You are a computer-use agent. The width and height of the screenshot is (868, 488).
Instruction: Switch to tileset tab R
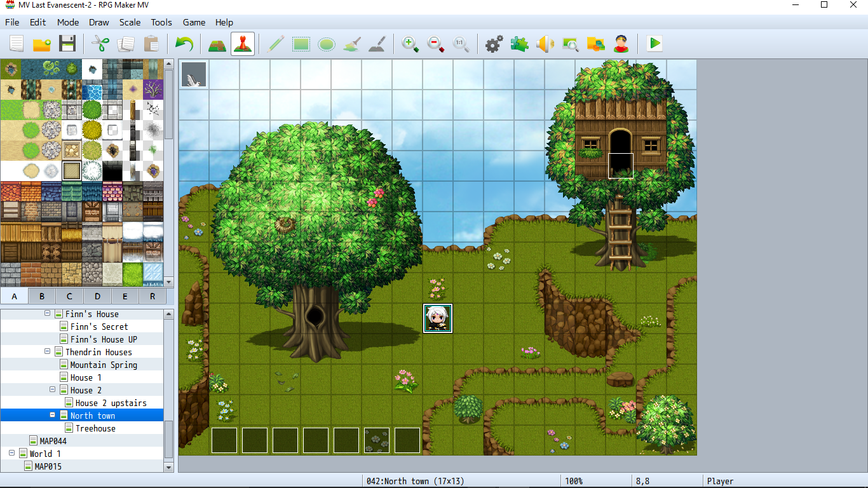point(153,296)
